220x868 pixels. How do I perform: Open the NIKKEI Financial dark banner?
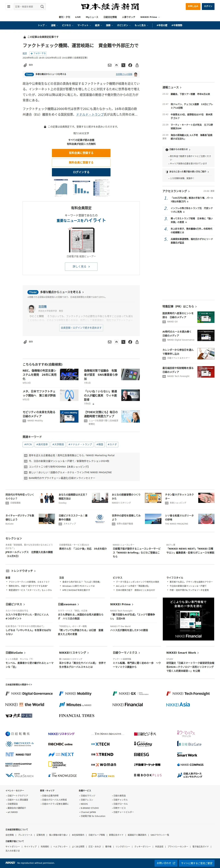pos(188,619)
